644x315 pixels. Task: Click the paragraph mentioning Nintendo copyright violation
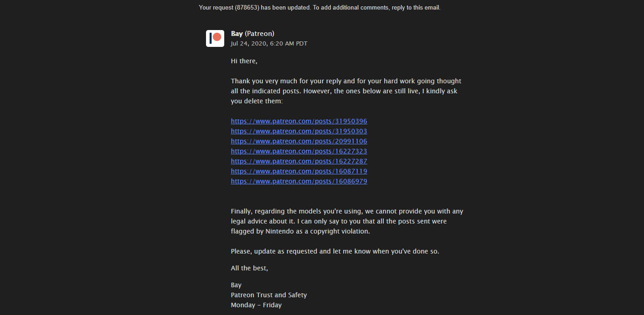[x=347, y=221]
